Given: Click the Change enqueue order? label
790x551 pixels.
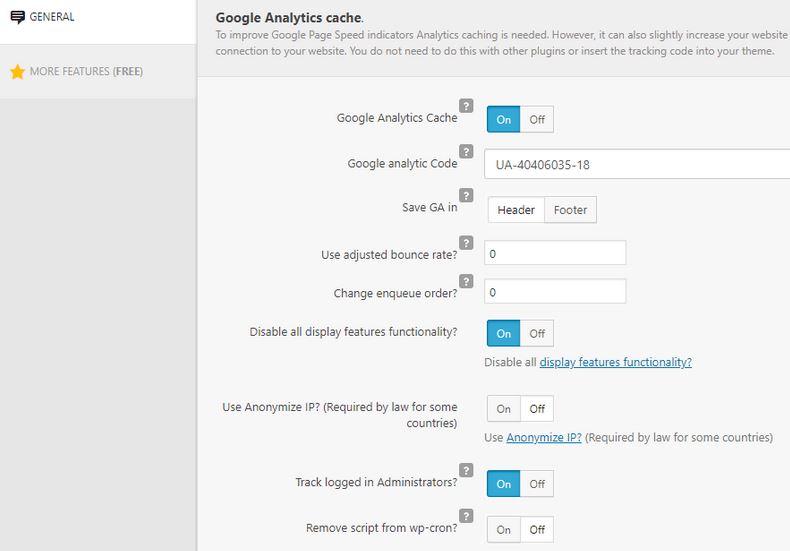Looking at the screenshot, I should [x=396, y=293].
